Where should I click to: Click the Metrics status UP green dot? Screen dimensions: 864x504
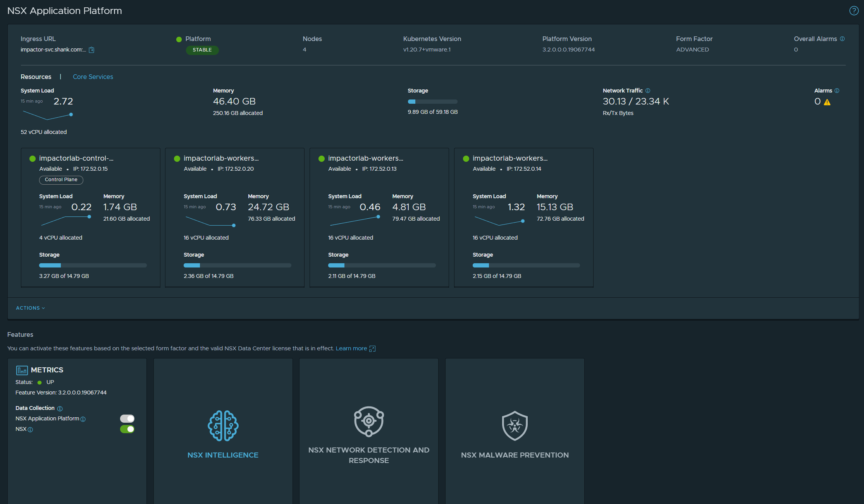coord(40,382)
